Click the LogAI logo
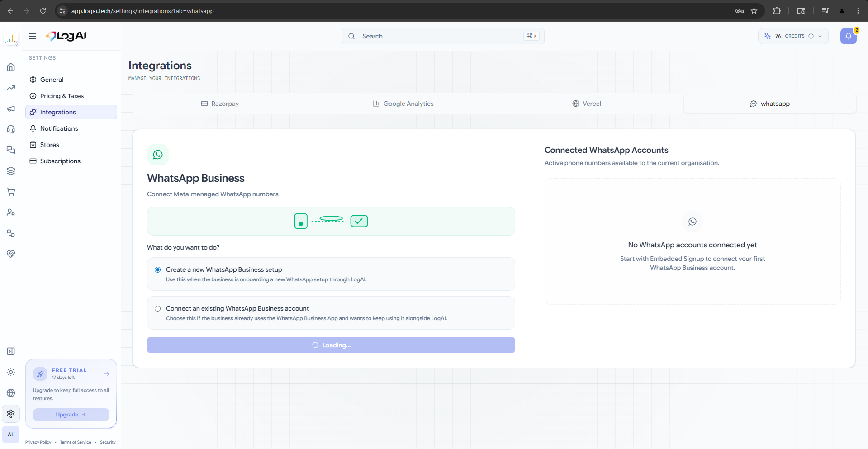 [x=66, y=36]
